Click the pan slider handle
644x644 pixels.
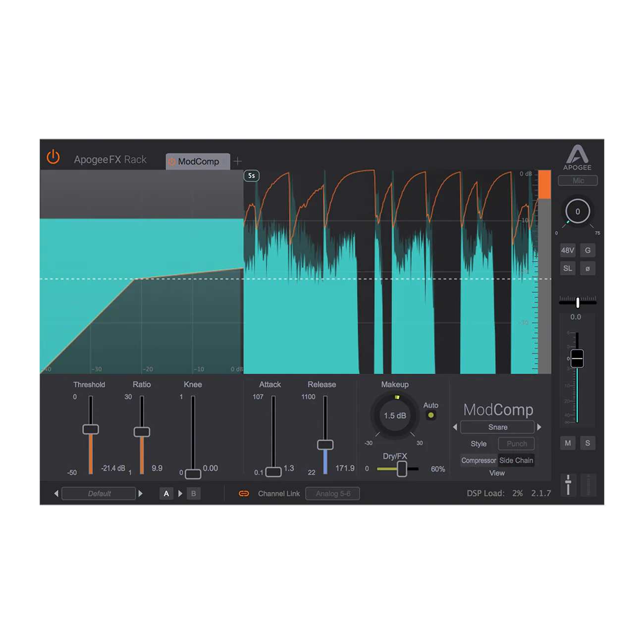click(578, 302)
